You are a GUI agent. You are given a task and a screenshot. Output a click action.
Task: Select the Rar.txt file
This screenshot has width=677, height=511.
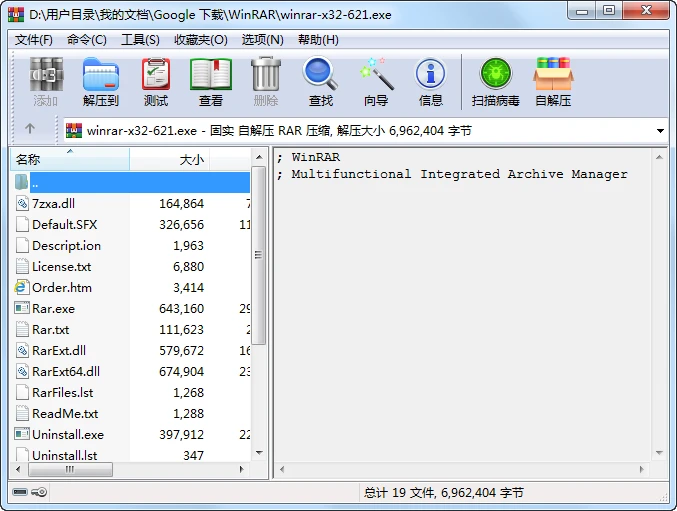pos(51,330)
